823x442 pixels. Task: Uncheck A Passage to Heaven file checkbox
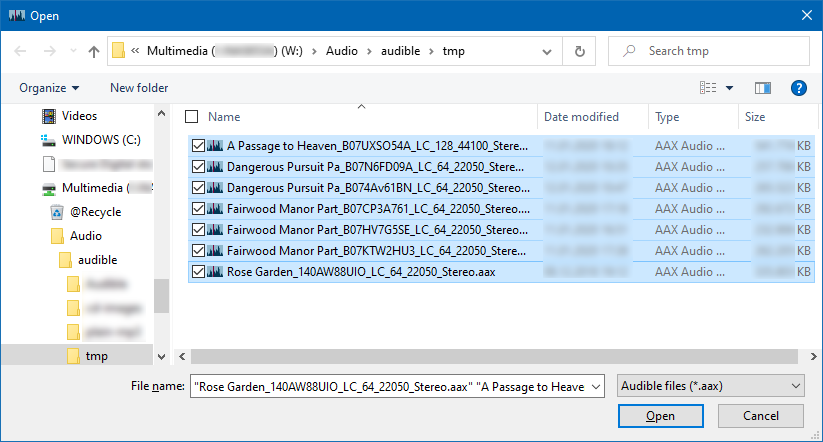(x=198, y=145)
